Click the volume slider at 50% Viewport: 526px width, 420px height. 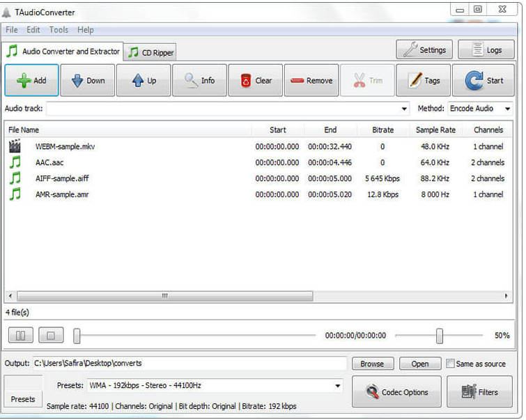(440, 336)
